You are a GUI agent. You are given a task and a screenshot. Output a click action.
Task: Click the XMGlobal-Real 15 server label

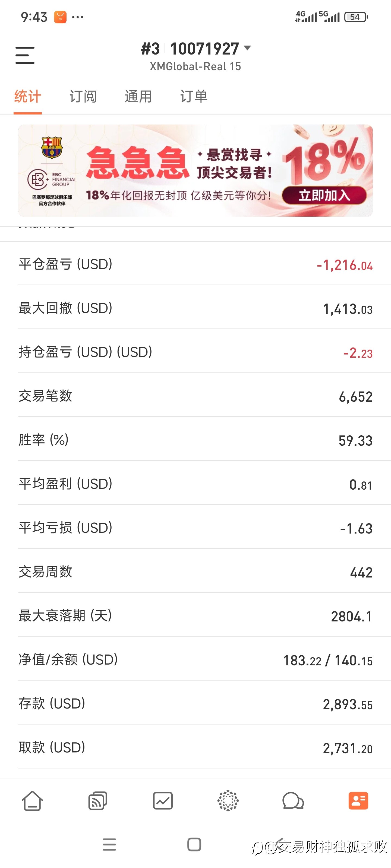tap(195, 67)
